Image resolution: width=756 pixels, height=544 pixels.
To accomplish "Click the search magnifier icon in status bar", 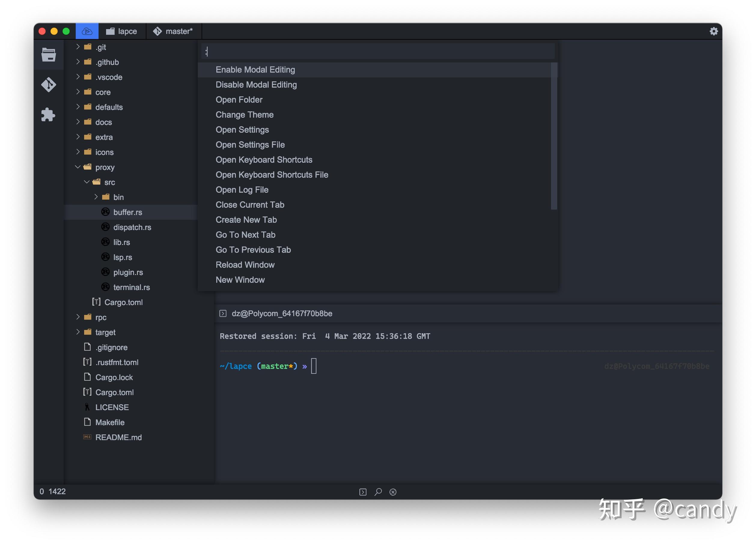I will [x=378, y=492].
